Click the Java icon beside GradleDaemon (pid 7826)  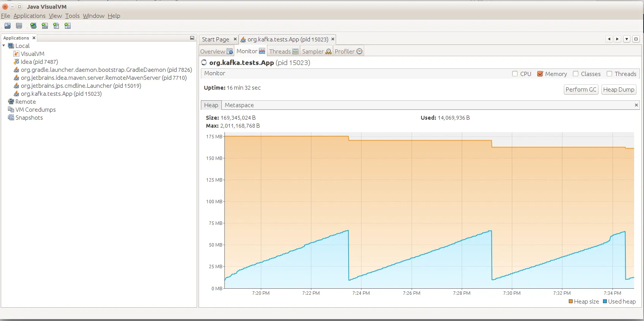16,70
